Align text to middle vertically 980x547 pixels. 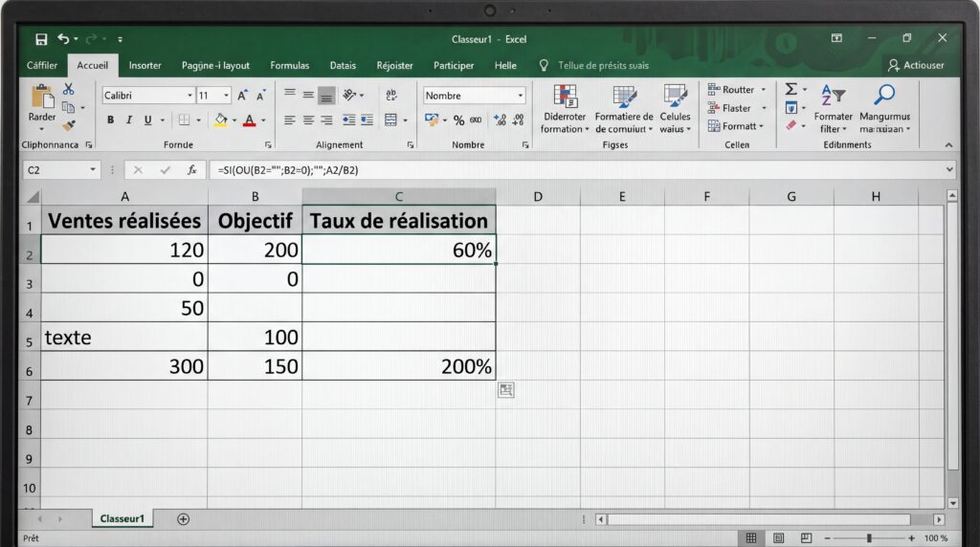tap(308, 95)
